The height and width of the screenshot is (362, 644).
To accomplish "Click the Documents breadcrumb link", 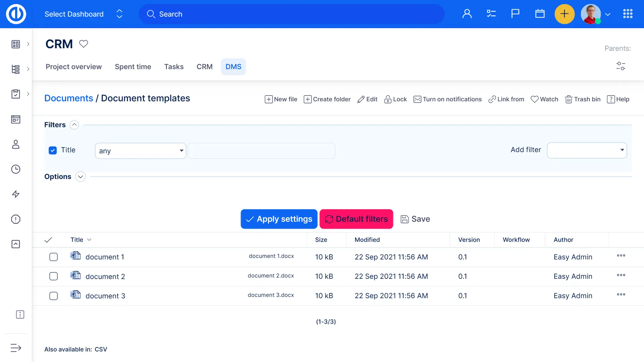I will [69, 98].
